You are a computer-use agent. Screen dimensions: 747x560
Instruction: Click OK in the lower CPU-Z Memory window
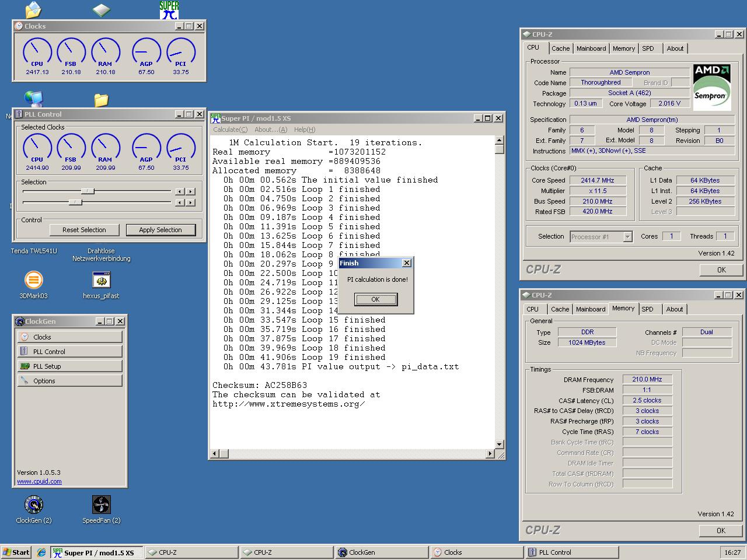point(721,530)
